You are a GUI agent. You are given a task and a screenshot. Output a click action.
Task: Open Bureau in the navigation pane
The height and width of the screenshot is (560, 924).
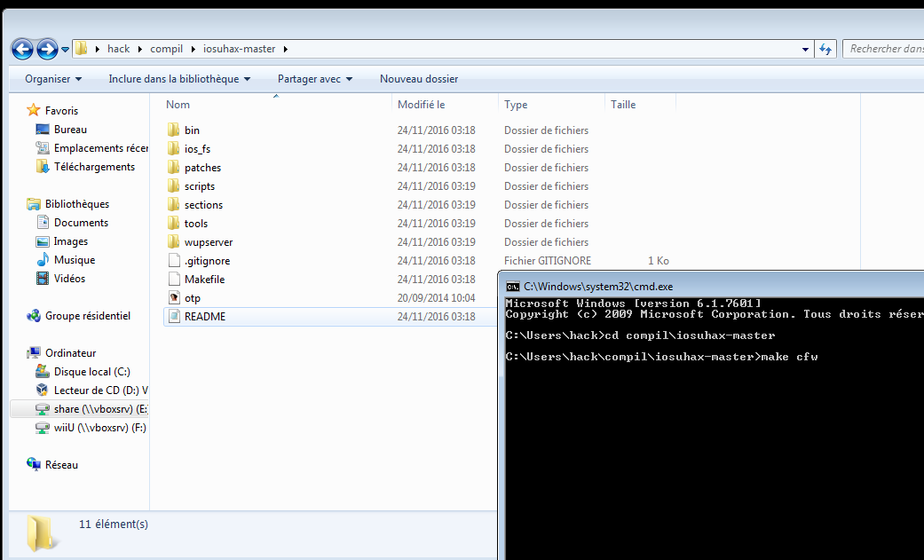pyautogui.click(x=70, y=129)
